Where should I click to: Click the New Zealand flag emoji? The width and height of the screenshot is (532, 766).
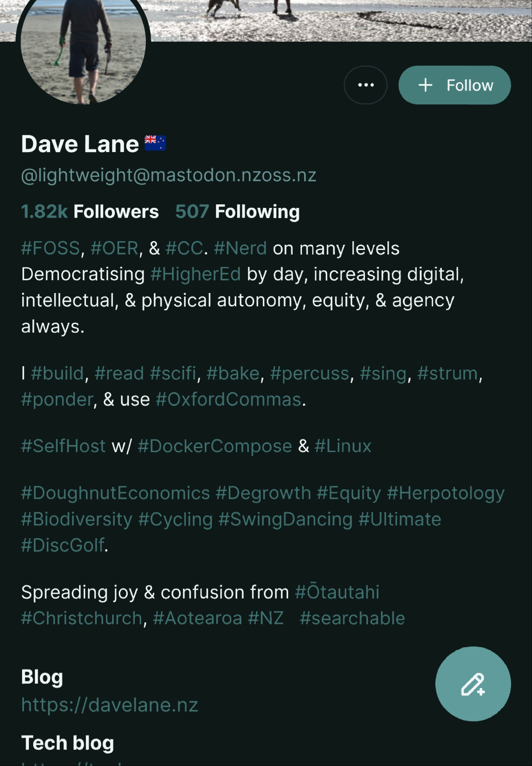click(x=155, y=143)
